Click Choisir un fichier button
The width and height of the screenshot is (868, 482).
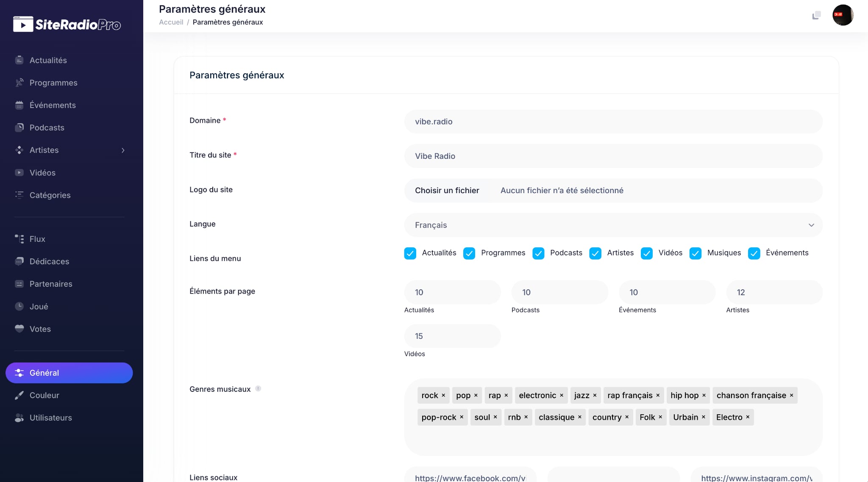tap(447, 191)
